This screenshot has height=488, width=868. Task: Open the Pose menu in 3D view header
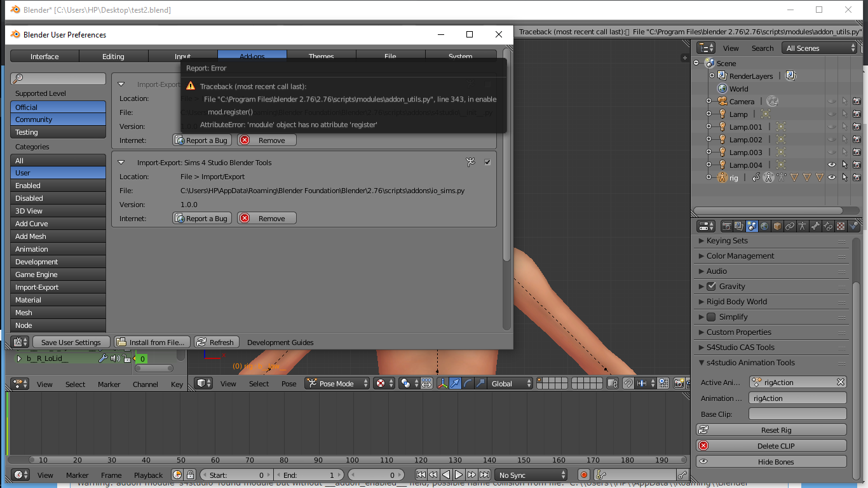click(x=289, y=384)
